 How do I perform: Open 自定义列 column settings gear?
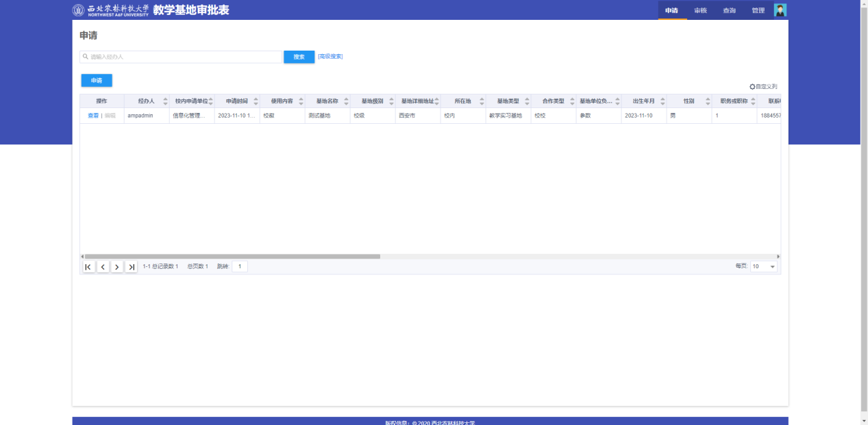pos(752,87)
